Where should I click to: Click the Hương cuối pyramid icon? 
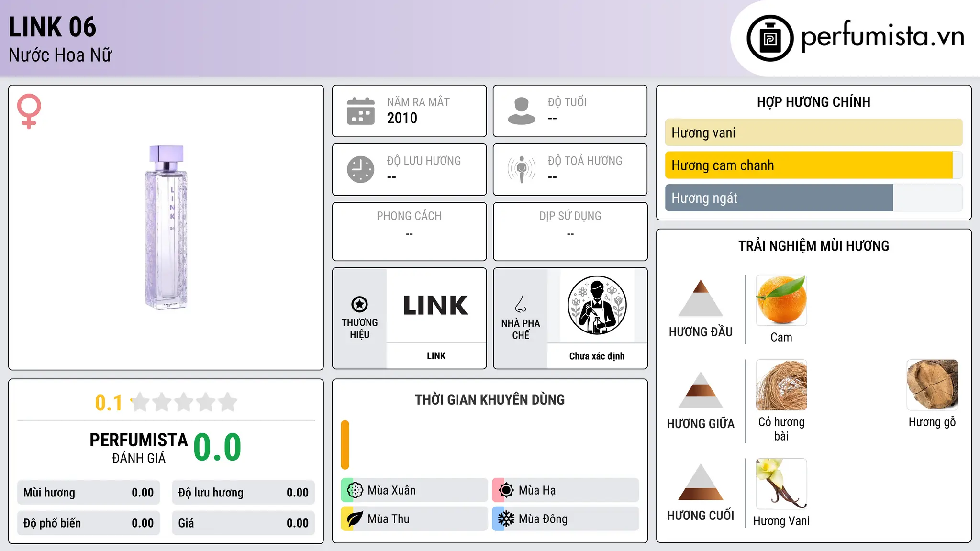tap(701, 482)
